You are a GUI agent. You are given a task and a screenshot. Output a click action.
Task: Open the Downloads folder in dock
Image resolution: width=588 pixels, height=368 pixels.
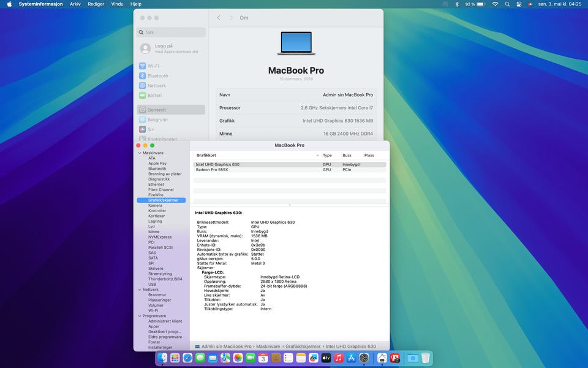pyautogui.click(x=412, y=358)
